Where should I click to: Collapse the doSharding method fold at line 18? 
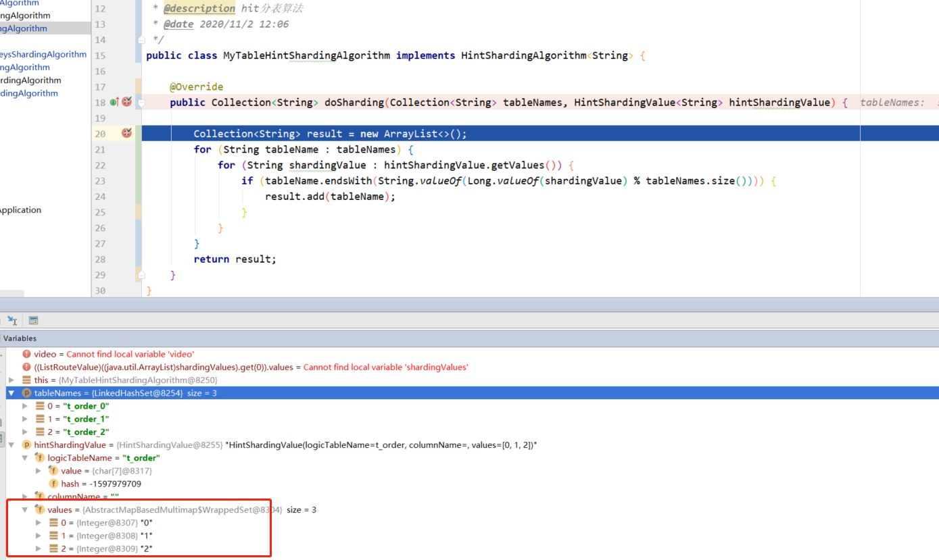[141, 103]
